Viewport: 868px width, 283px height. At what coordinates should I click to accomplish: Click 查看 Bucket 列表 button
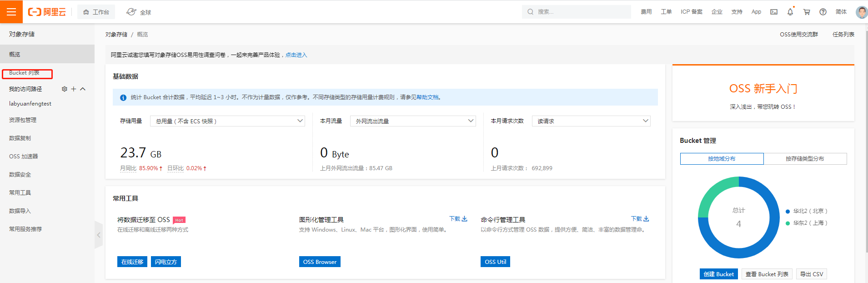767,274
